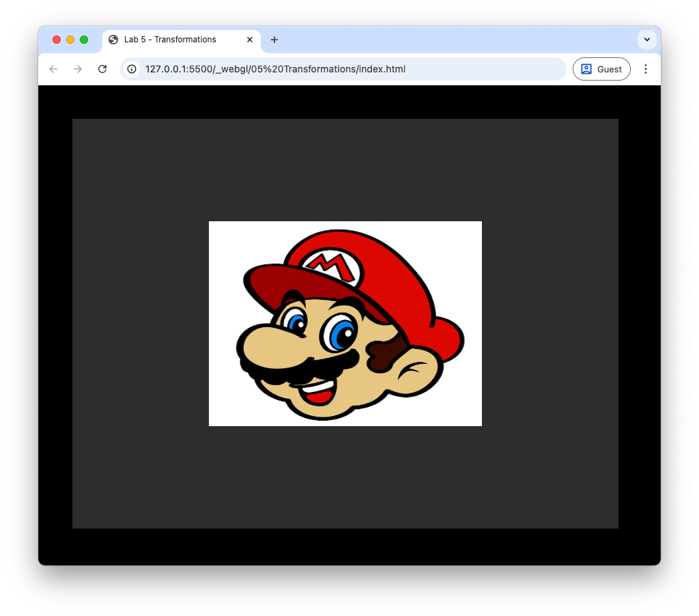Open a new tab with plus button
This screenshot has width=699, height=616.
click(x=274, y=40)
